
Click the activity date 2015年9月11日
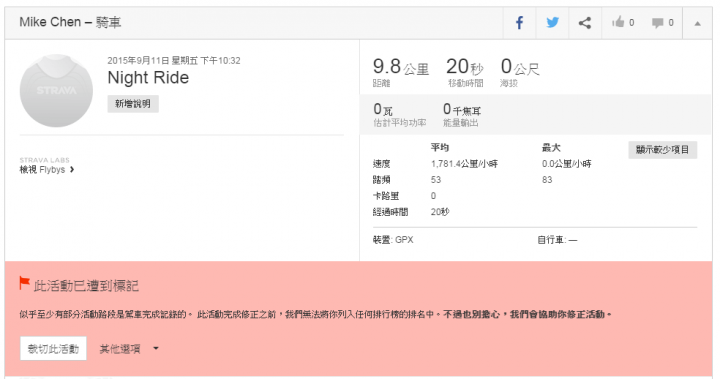tap(138, 61)
